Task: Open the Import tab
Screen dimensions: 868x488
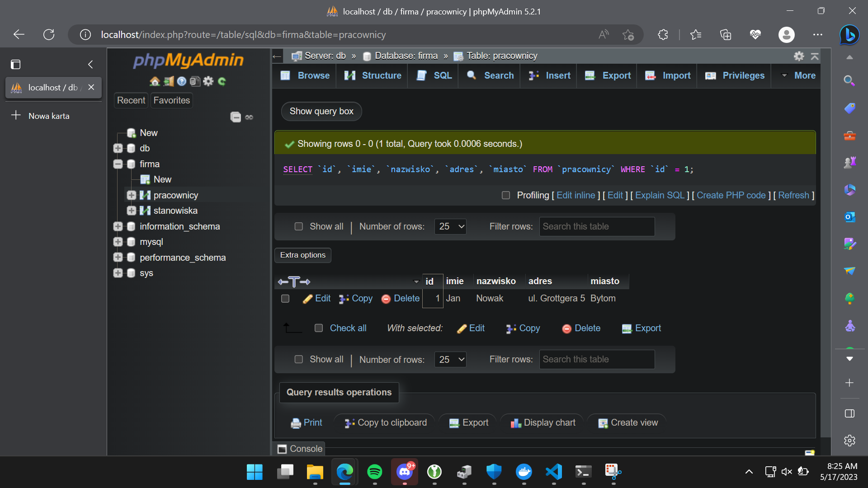Action: point(668,75)
